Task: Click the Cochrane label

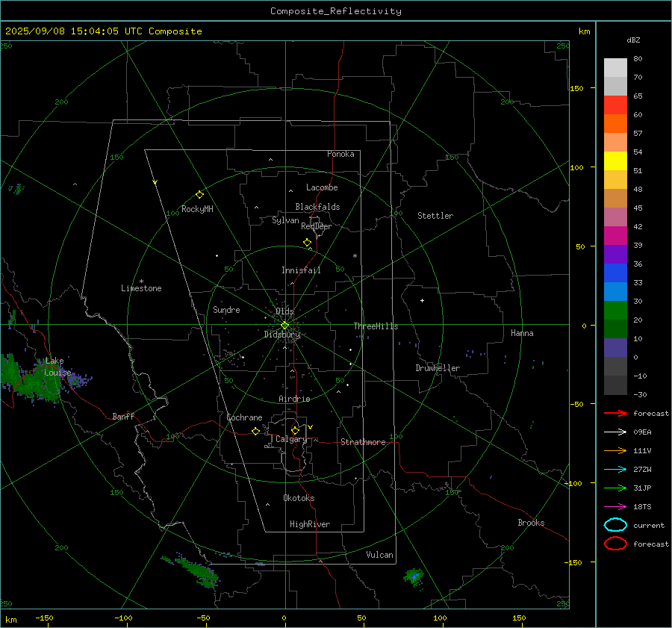Action: [x=244, y=417]
